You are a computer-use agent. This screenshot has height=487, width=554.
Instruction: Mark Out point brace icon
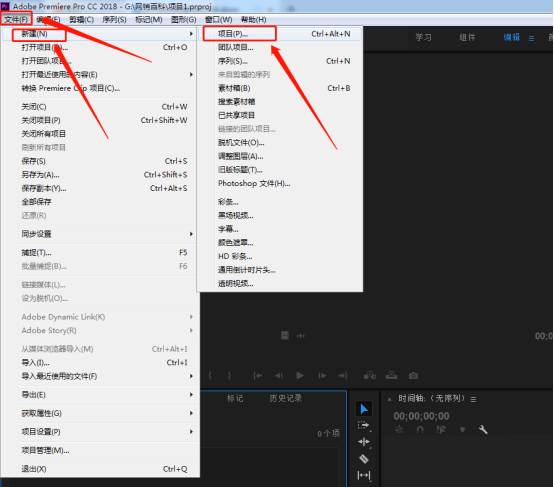click(229, 375)
